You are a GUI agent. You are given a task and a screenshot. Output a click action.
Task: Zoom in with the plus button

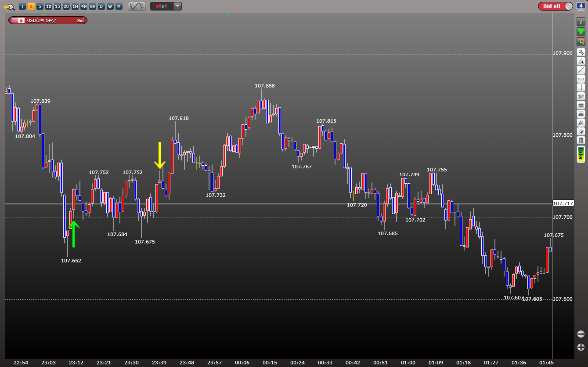[x=581, y=347]
